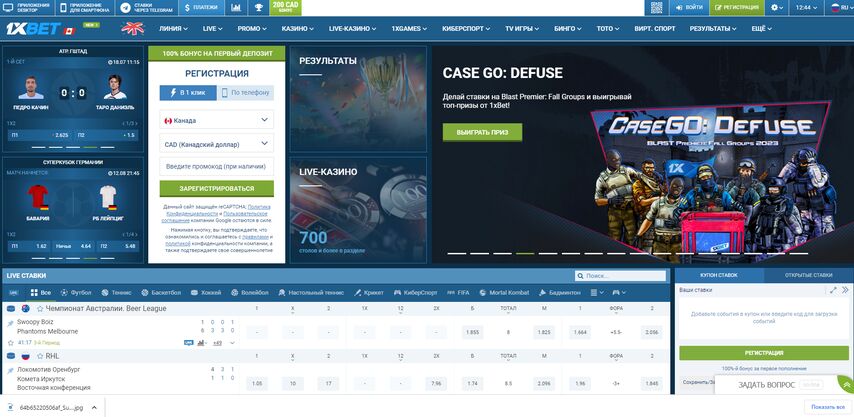Expand the Live-Казино menu

point(353,29)
